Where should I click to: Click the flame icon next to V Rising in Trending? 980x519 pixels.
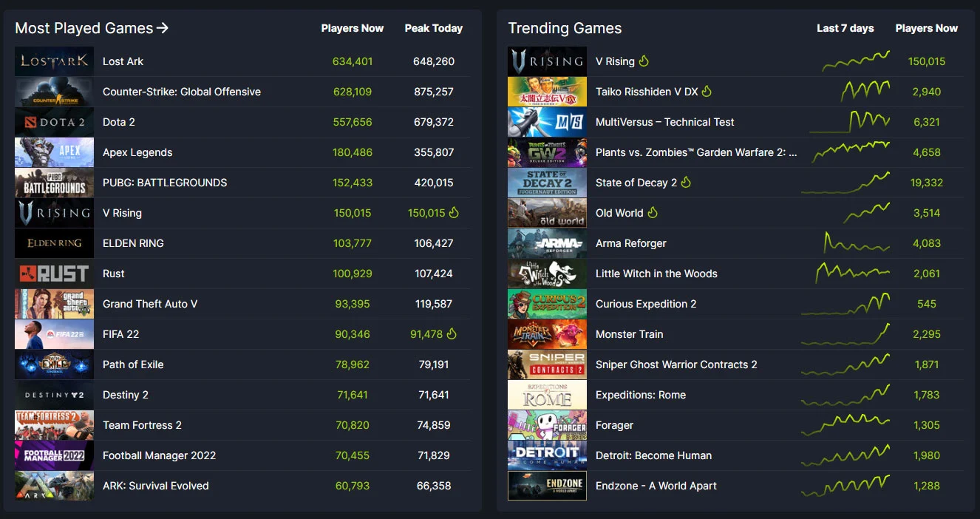[644, 61]
